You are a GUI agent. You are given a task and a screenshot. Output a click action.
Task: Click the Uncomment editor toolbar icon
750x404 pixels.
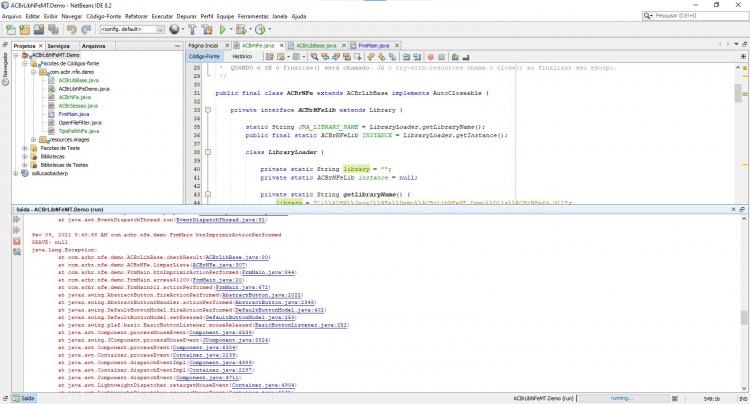coord(465,57)
